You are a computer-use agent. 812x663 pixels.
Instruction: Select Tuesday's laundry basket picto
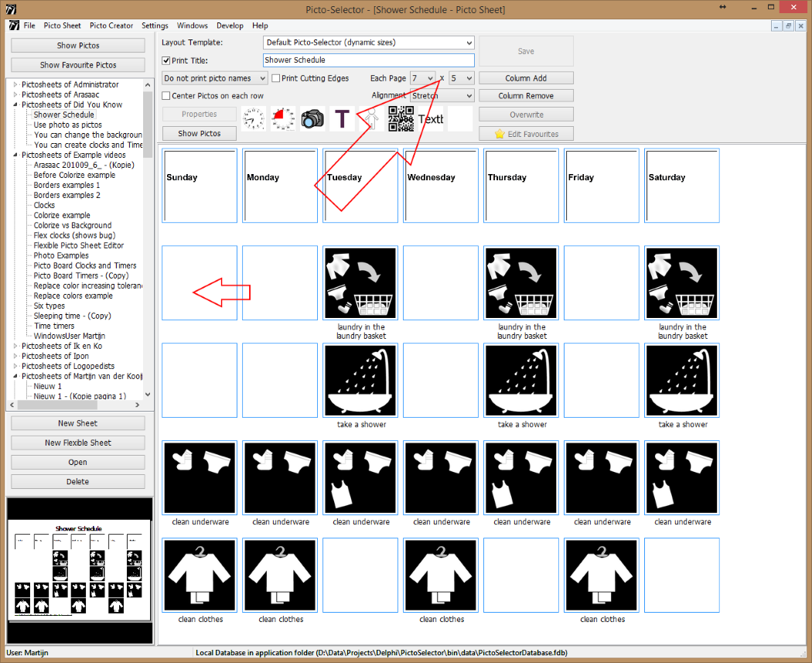coord(360,283)
